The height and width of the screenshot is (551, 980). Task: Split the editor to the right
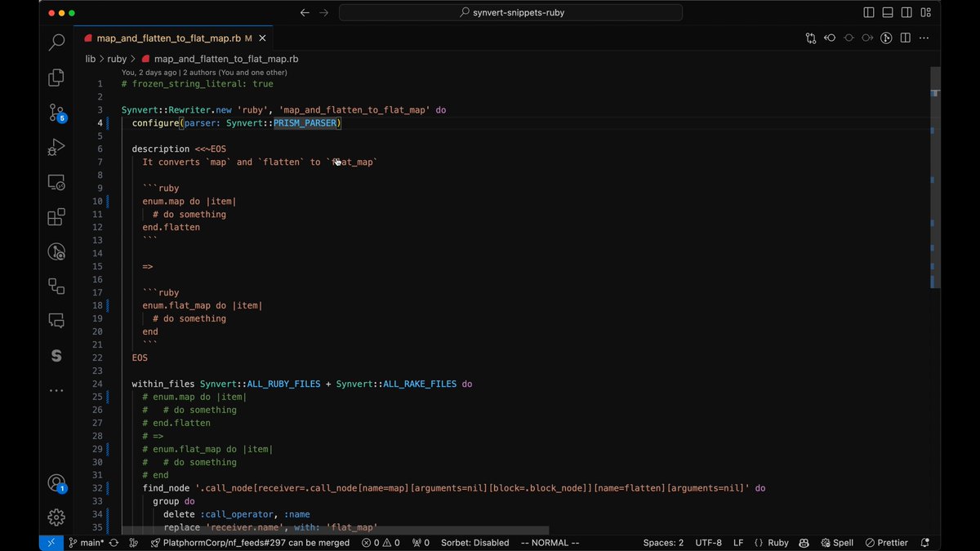(906, 38)
